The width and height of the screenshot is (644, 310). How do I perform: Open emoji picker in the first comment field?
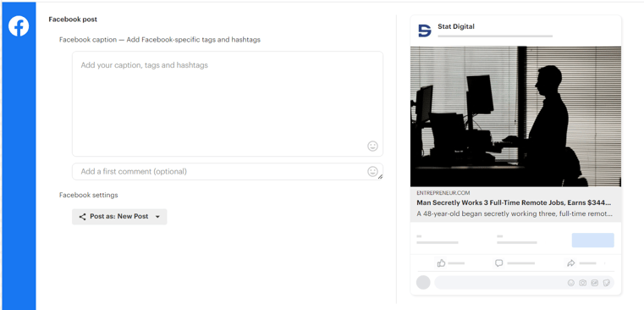372,171
